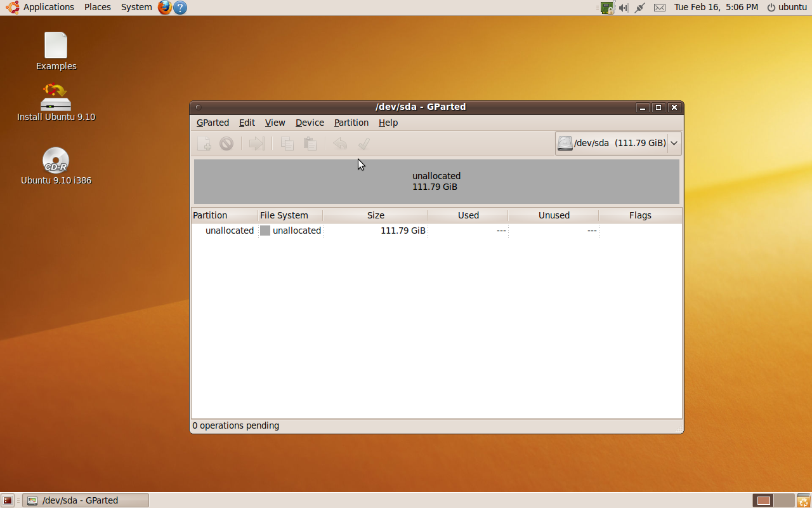The height and width of the screenshot is (508, 812).
Task: Click the Resize/Move toolbar icon
Action: (256, 144)
